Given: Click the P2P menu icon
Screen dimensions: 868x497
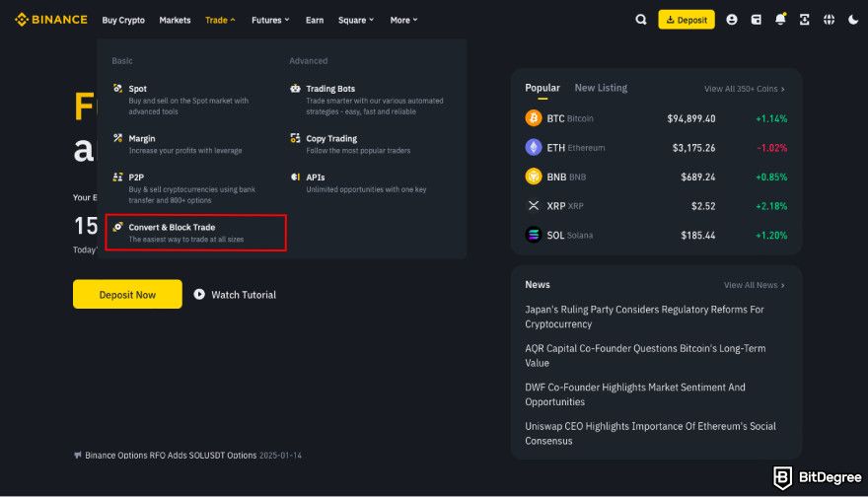Looking at the screenshot, I should click(117, 177).
